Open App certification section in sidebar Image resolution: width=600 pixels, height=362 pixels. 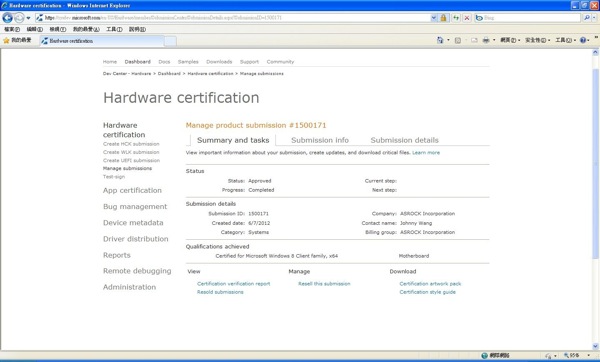(x=132, y=190)
